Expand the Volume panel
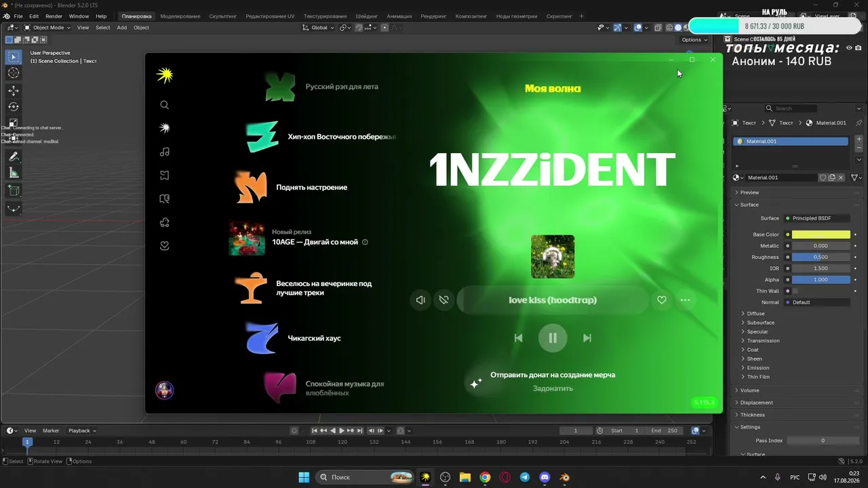Viewport: 868px width, 488px height. tap(749, 390)
